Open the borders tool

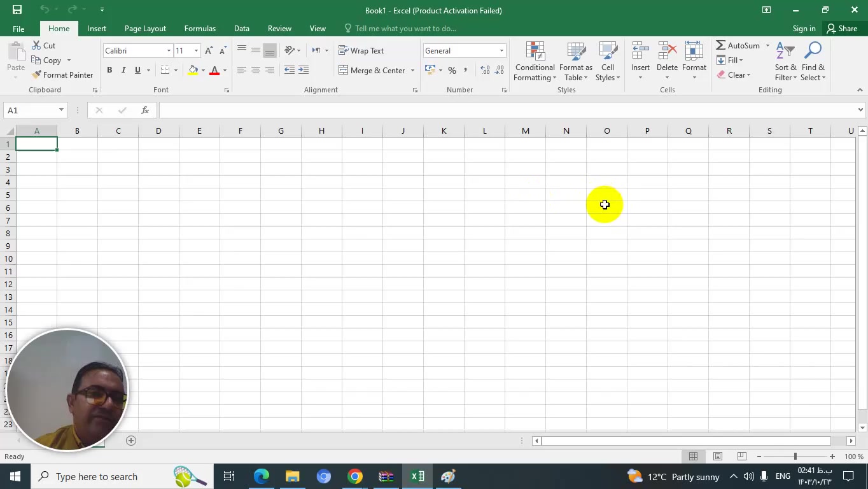[x=165, y=70]
